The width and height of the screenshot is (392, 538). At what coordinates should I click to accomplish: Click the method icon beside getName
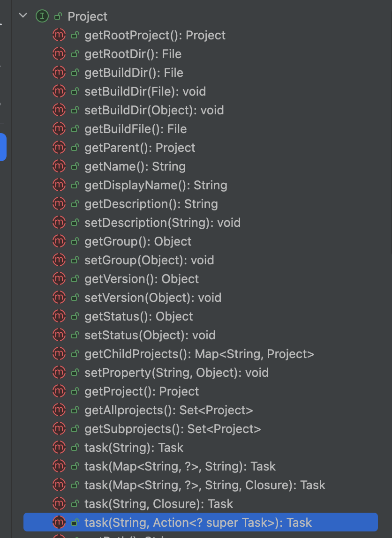59,166
